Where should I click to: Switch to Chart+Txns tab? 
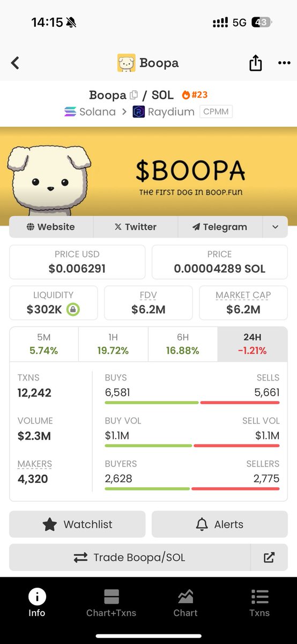coord(112,603)
